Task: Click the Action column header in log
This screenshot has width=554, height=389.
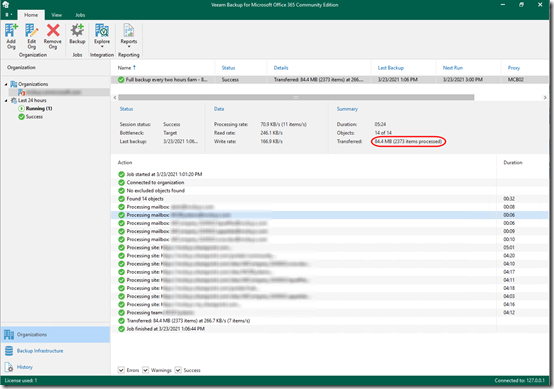Action: (x=125, y=163)
